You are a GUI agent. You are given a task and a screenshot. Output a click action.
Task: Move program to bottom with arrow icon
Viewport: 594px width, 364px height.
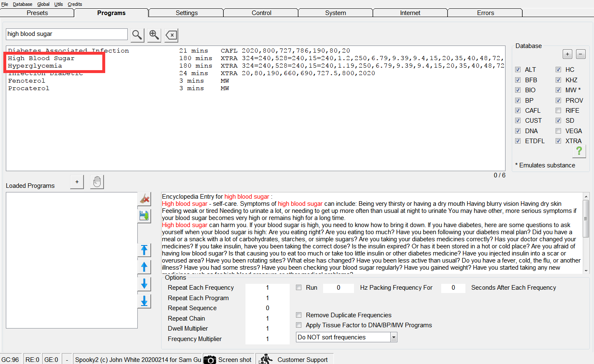click(144, 301)
